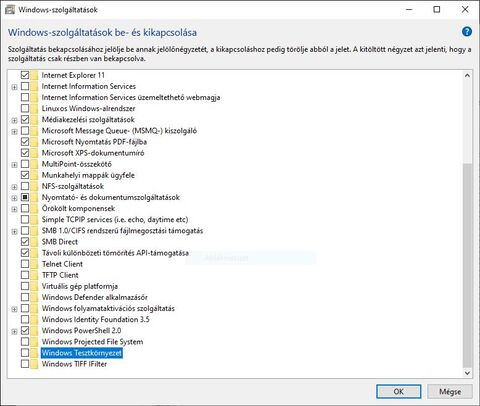
Task: Expand Nyomtató- és dokumentumszolgáltatások node
Action: (14, 198)
